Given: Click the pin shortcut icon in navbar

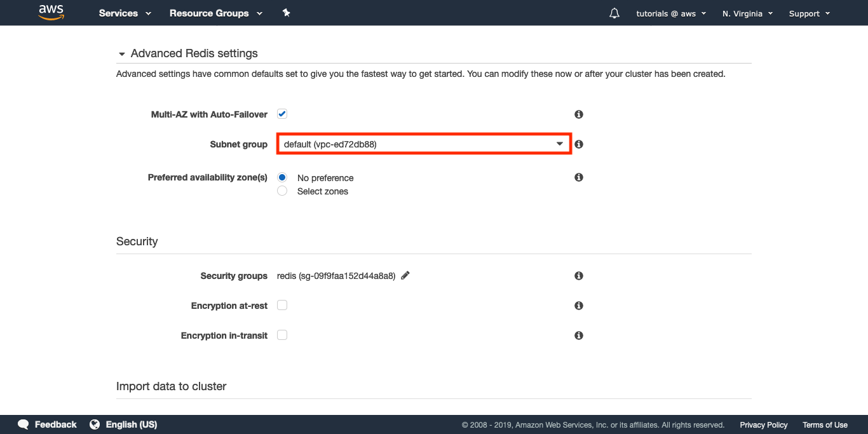Looking at the screenshot, I should (x=286, y=13).
